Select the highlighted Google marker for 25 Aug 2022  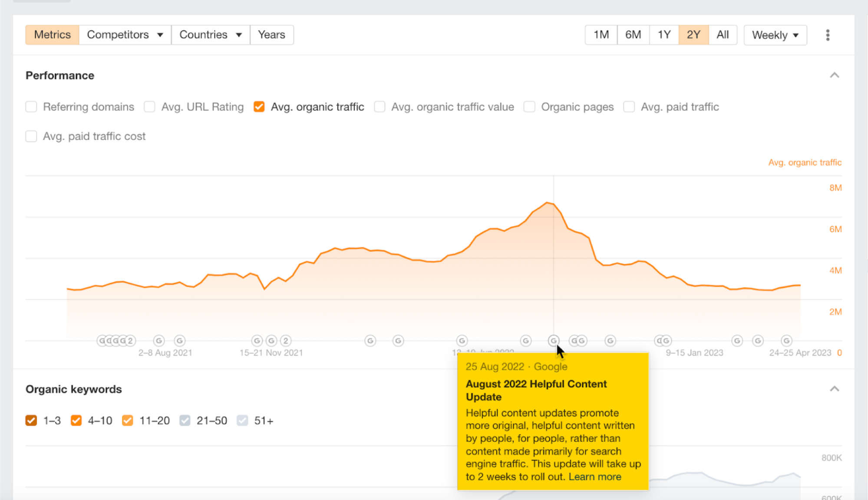click(x=554, y=341)
